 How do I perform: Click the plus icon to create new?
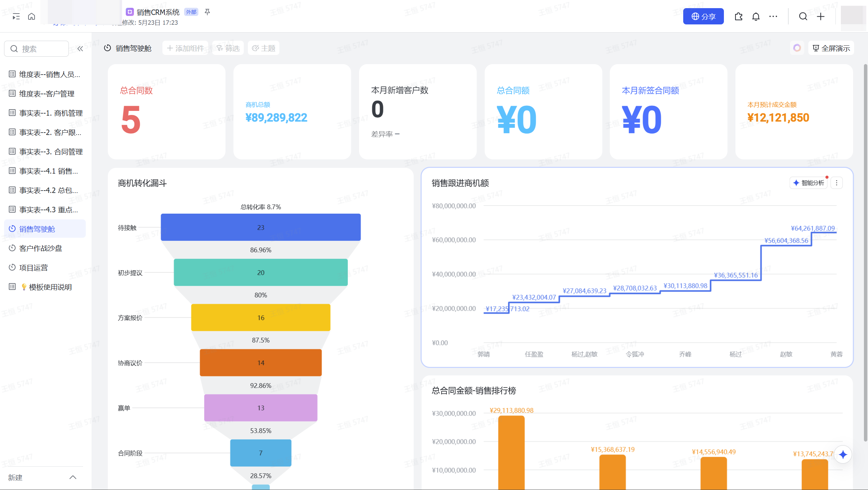tap(821, 16)
